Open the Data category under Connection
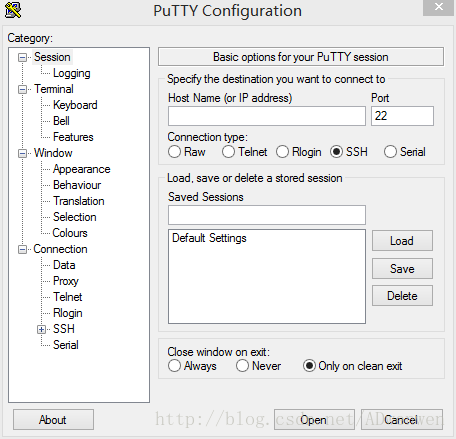The width and height of the screenshot is (456, 439). pos(64,265)
